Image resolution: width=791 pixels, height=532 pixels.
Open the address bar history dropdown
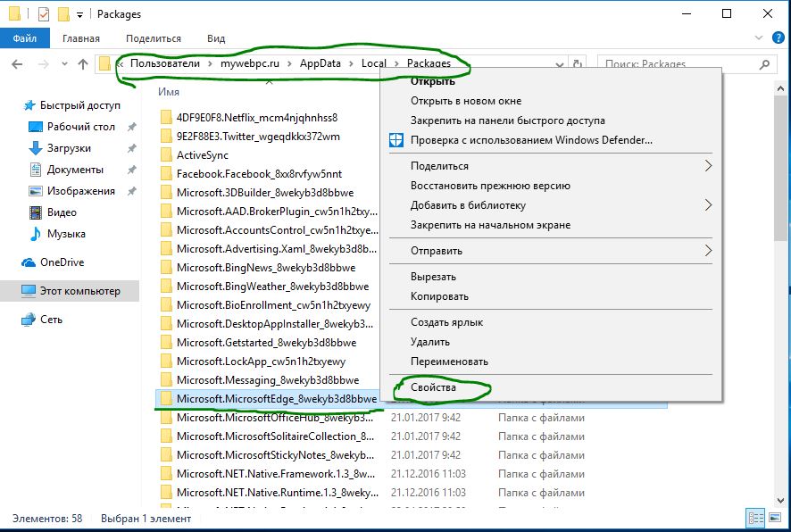tap(559, 64)
